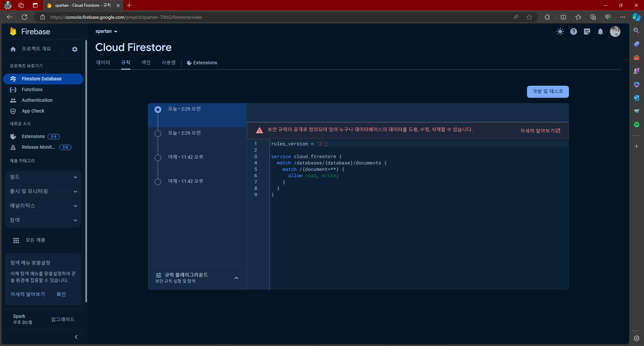Click into rules editor line 6 'allow'
Image resolution: width=644 pixels, height=346 pixels.
tap(295, 176)
